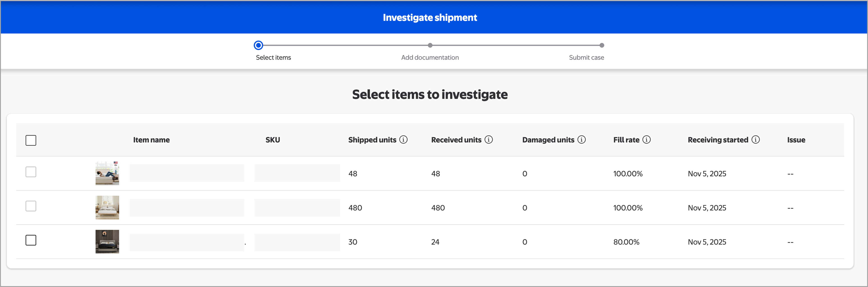The height and width of the screenshot is (287, 868).
Task: Click the Submit case step dot
Action: pos(601,45)
